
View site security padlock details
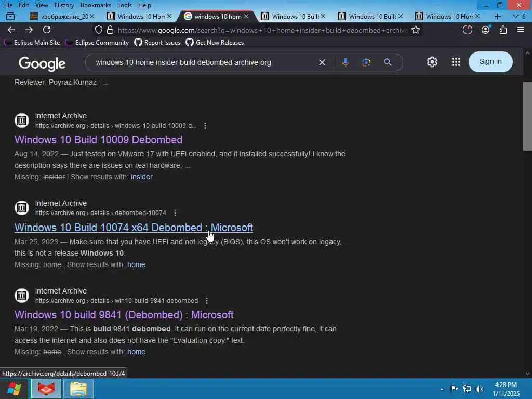(x=110, y=30)
